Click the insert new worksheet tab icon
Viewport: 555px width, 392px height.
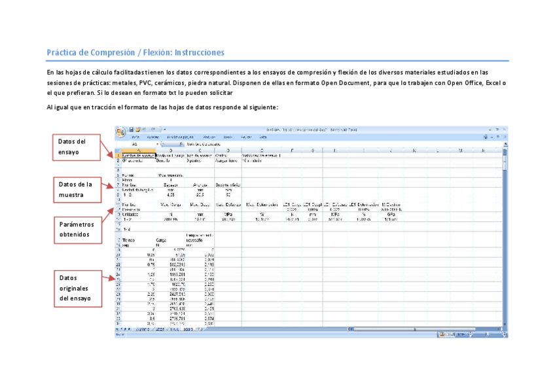tap(199, 329)
